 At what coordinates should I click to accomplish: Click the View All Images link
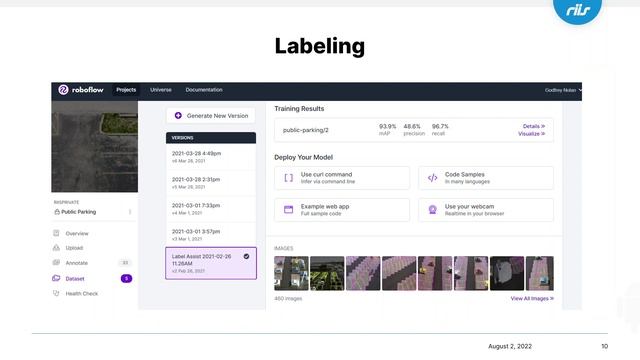pyautogui.click(x=532, y=298)
